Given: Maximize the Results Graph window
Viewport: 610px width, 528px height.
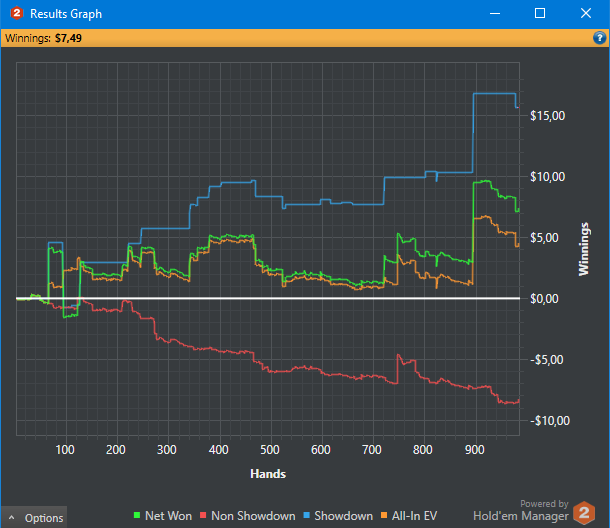Looking at the screenshot, I should [540, 14].
